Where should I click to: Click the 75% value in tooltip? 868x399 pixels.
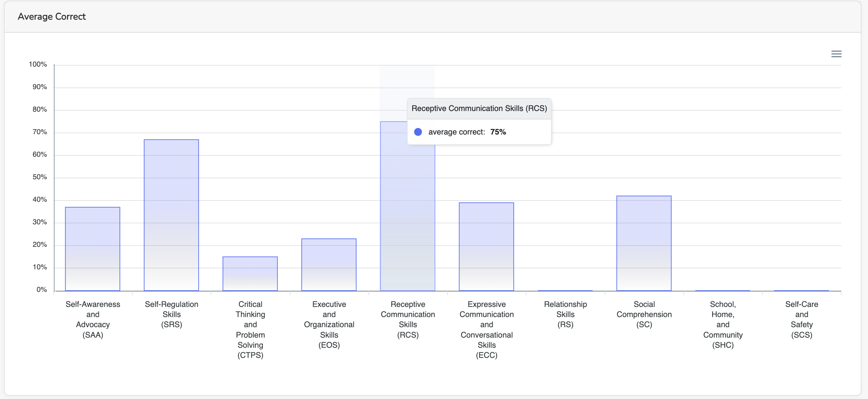coord(498,132)
